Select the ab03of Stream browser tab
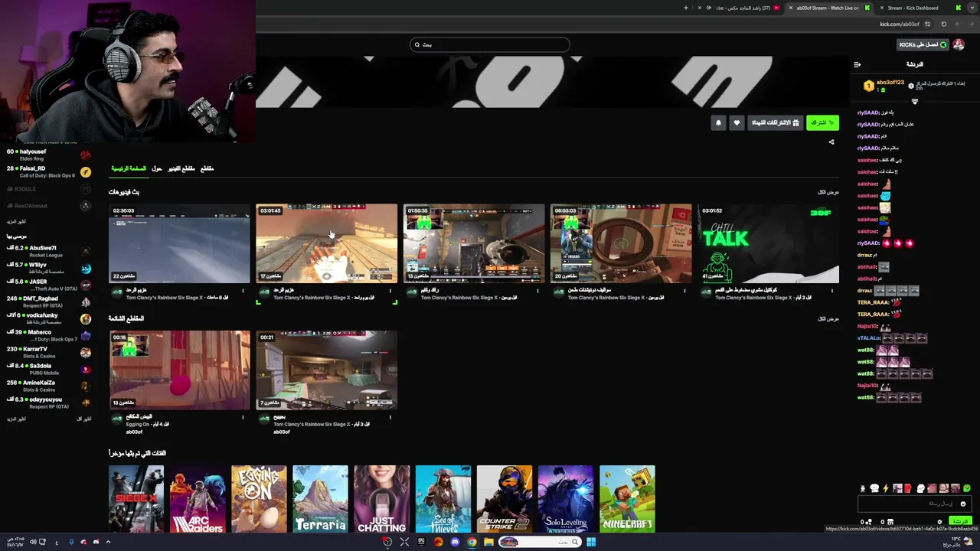 829,8
